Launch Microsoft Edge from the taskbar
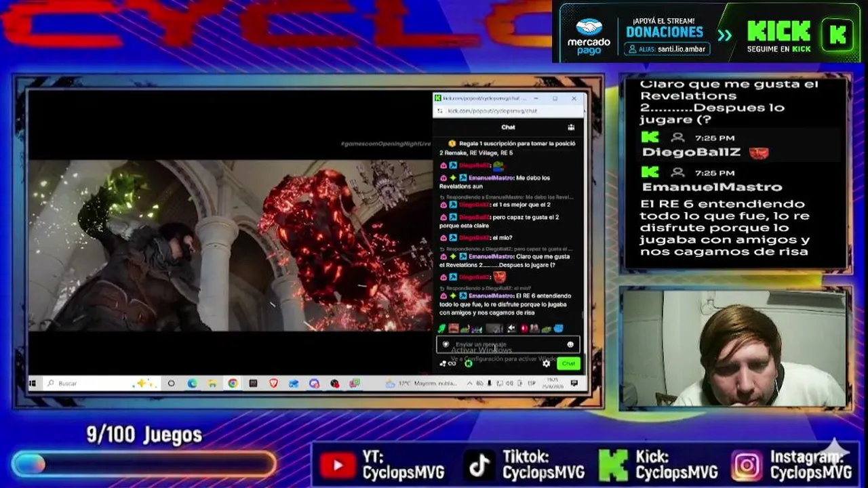868x488 pixels. (x=192, y=384)
